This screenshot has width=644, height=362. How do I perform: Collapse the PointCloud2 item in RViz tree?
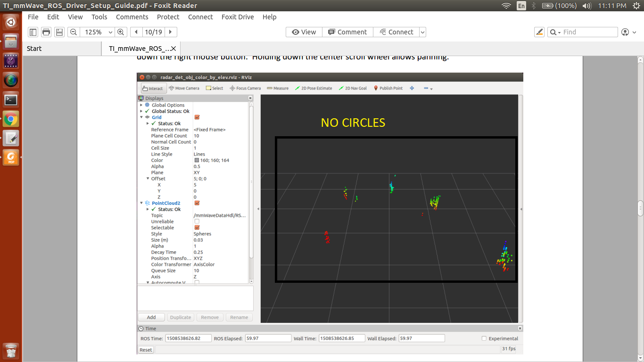coord(141,203)
